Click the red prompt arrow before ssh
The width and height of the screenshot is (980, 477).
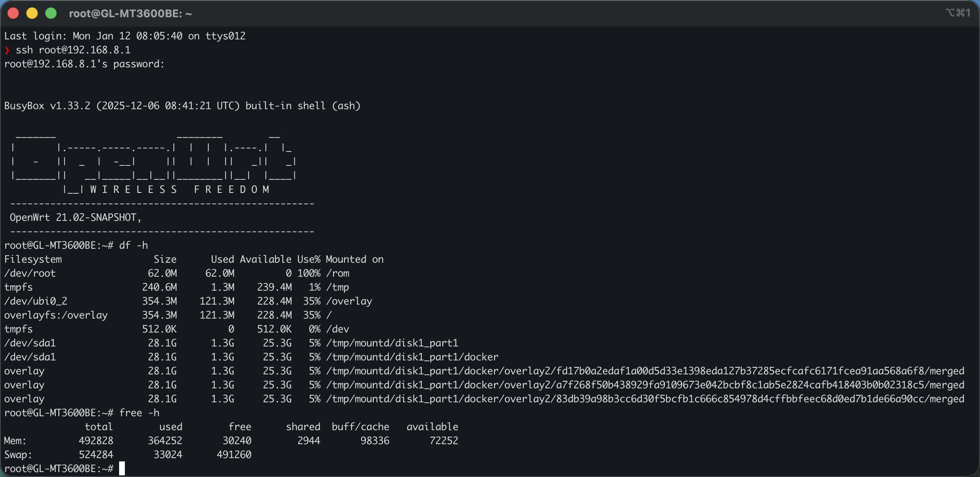[7, 50]
